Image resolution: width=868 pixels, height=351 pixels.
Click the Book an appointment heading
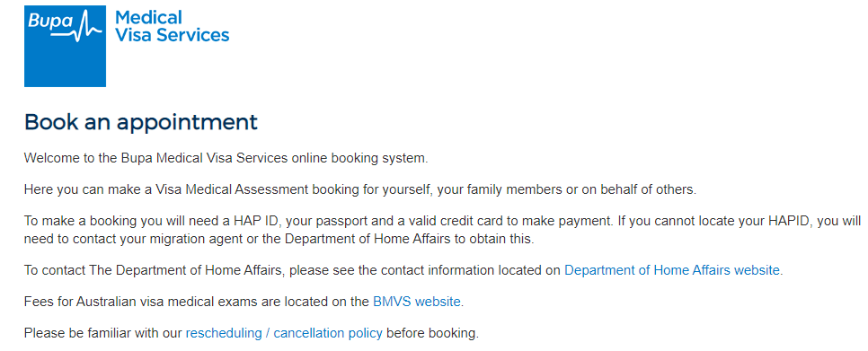tap(141, 122)
